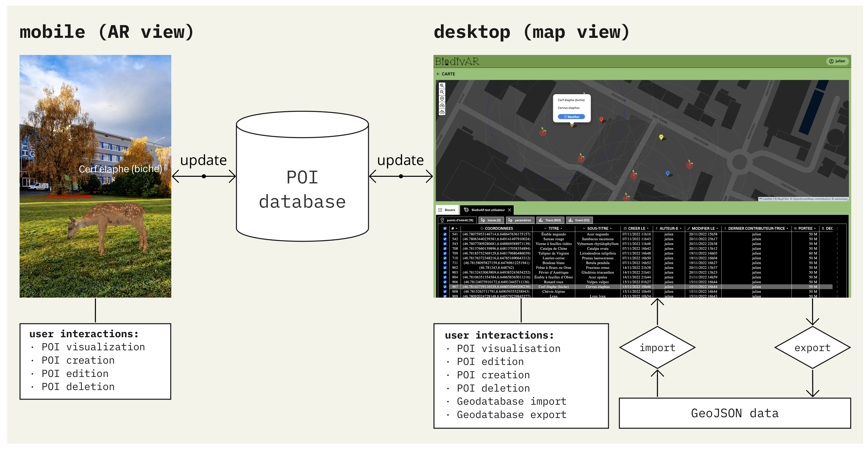Click the cloud upload import icon

(x=442, y=106)
